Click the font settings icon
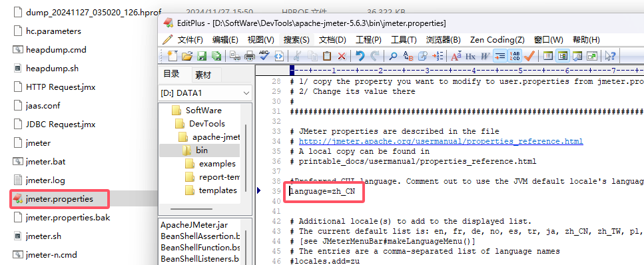This screenshot has height=265, width=644. [456, 55]
